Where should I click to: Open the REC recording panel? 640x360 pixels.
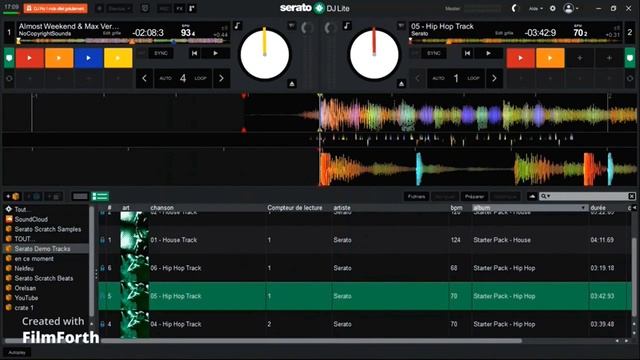164,9
